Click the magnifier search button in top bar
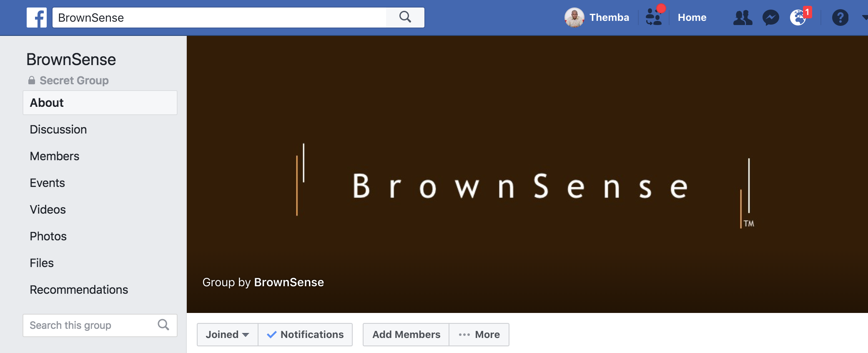The height and width of the screenshot is (353, 868). [405, 18]
